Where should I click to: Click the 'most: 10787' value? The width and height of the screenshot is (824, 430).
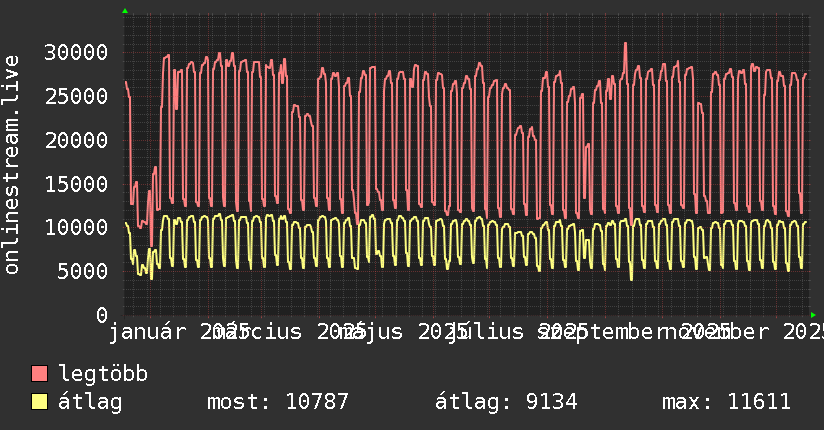click(278, 402)
